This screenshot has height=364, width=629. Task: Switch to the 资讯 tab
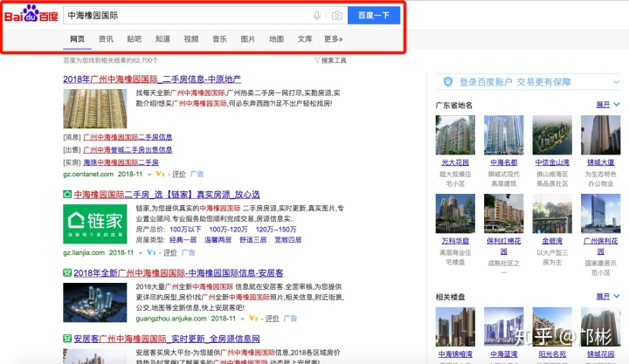click(x=106, y=39)
